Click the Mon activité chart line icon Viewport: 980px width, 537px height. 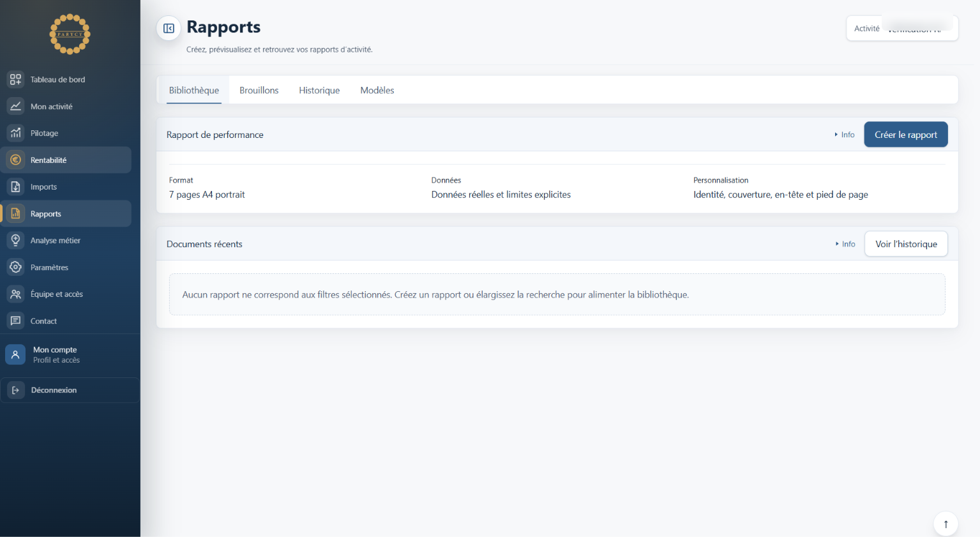tap(15, 106)
